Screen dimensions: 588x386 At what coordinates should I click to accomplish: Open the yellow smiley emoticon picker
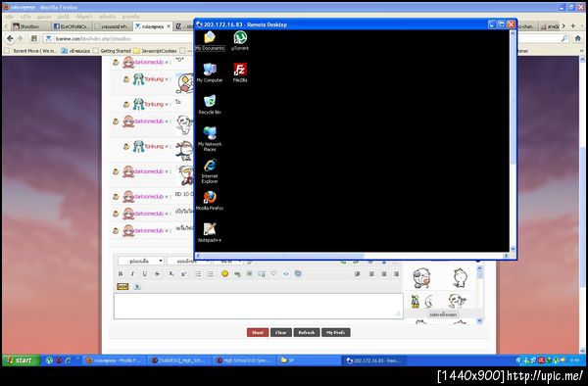(224, 273)
